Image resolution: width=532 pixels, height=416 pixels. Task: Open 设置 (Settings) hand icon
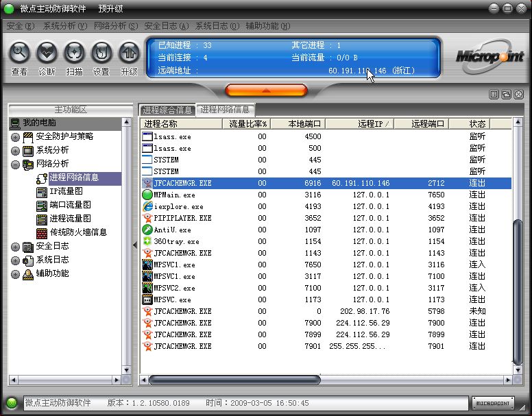click(101, 52)
